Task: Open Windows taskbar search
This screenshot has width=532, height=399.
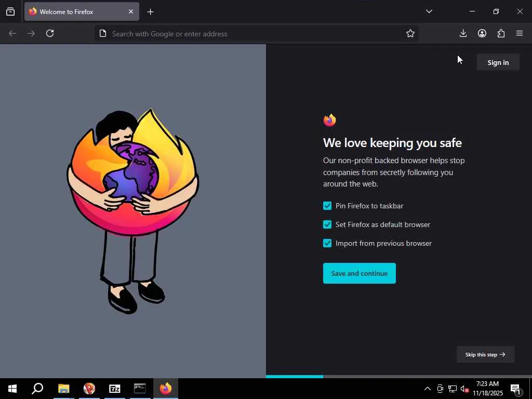Action: click(x=37, y=389)
